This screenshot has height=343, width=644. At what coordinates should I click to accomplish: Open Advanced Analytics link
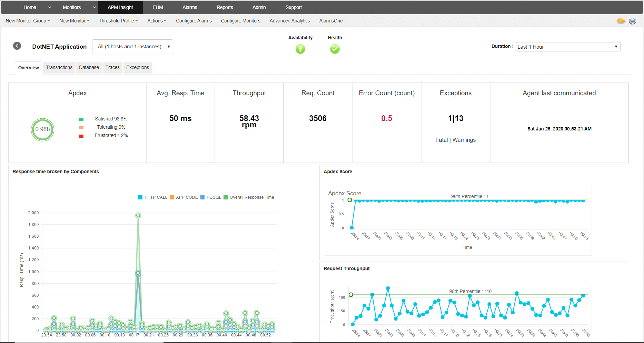tap(289, 21)
